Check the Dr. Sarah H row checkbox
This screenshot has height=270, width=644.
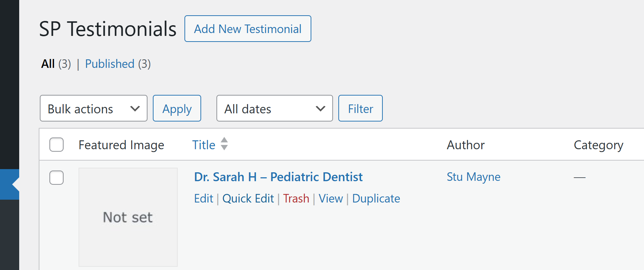pyautogui.click(x=57, y=178)
